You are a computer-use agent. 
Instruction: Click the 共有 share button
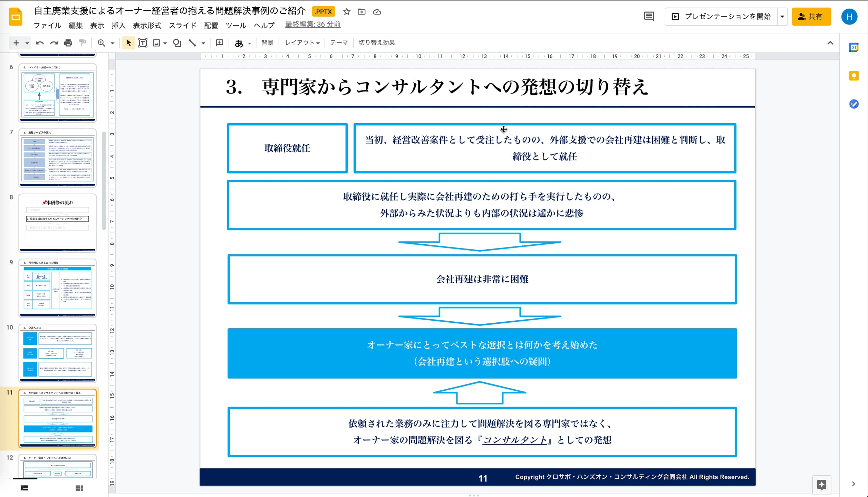pos(811,16)
